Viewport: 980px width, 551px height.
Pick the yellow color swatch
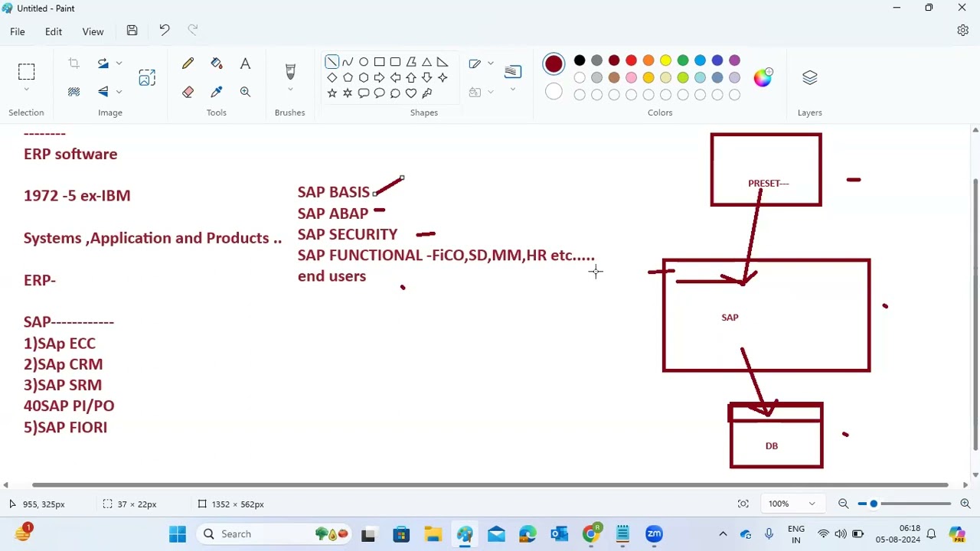tap(665, 60)
